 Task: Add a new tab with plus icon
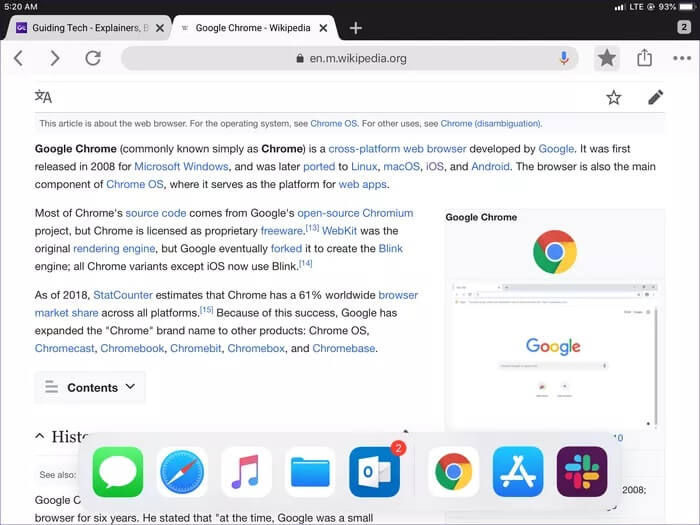(355, 28)
